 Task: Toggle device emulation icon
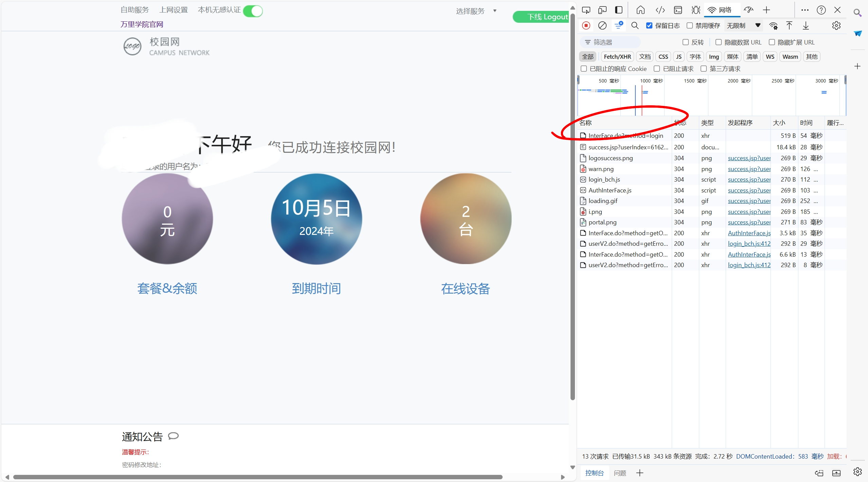coord(602,10)
